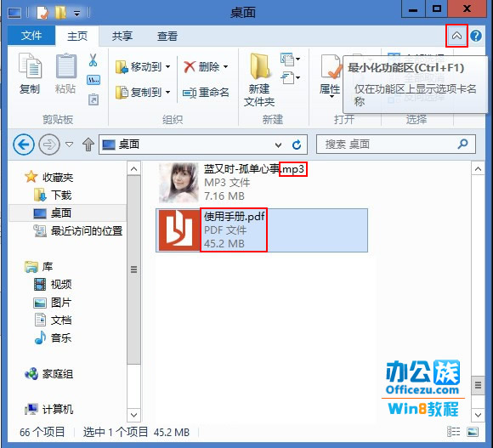The image size is (493, 448).
Task: Click the Forward navigation arrow
Action: click(49, 145)
